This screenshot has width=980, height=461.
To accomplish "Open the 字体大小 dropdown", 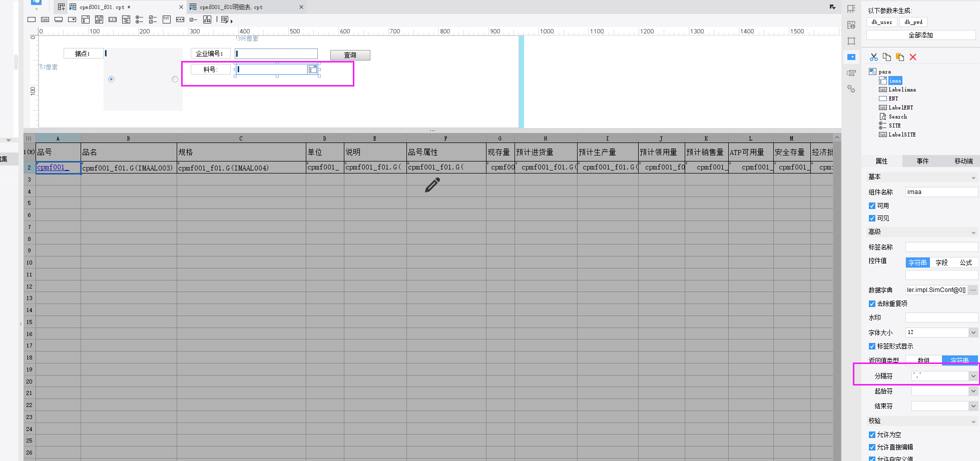I will coord(973,332).
